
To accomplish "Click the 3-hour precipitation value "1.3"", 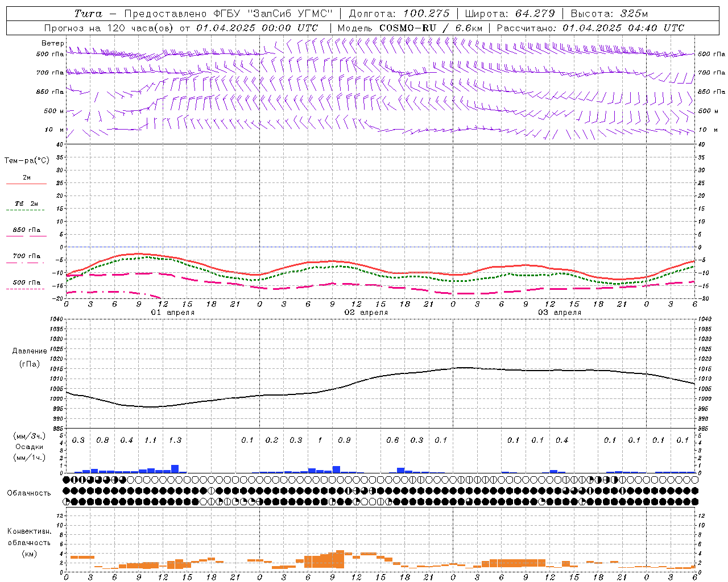I will tap(175, 440).
